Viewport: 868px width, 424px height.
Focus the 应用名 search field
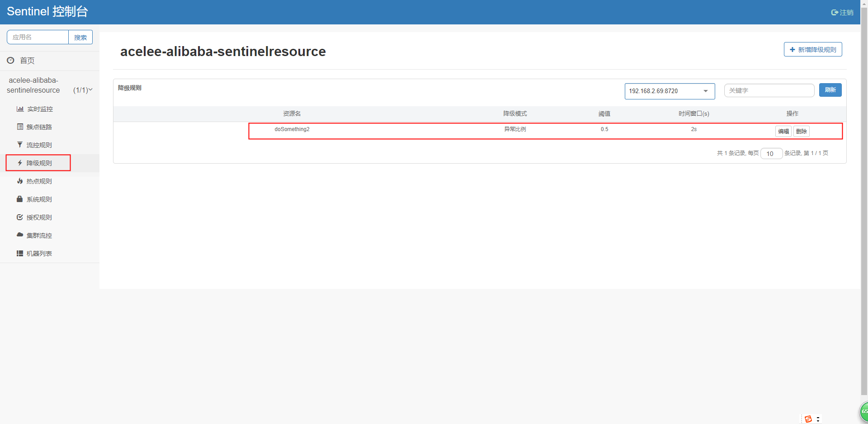tap(38, 37)
